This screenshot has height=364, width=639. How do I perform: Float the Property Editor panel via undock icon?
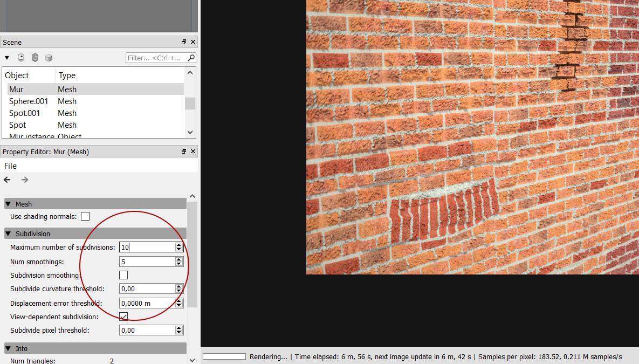coord(184,151)
